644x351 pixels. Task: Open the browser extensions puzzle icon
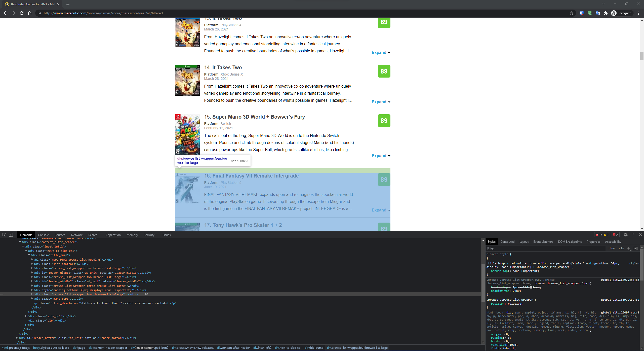tap(606, 13)
